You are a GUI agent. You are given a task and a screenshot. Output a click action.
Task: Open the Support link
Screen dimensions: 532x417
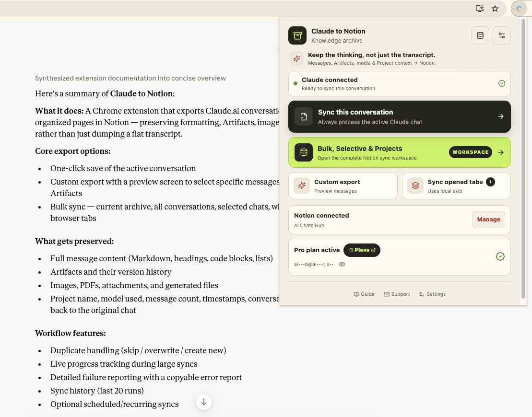coord(397,294)
